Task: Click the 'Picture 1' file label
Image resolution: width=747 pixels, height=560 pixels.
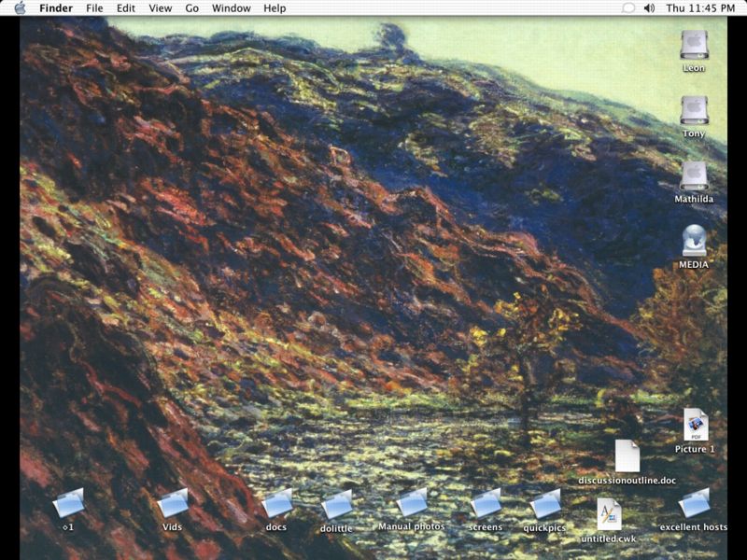Action: (x=695, y=449)
